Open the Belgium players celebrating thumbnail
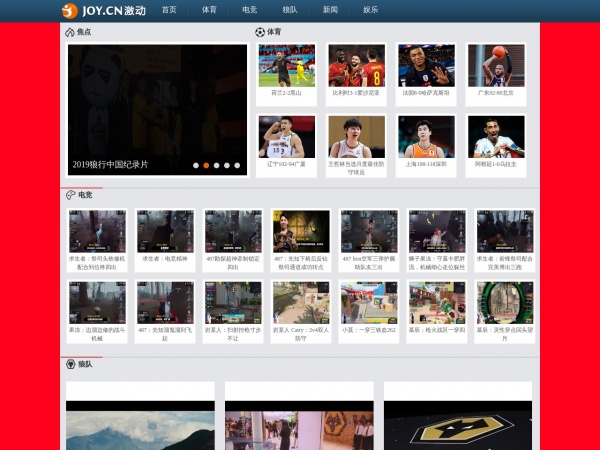This screenshot has height=450, width=600. tap(357, 65)
